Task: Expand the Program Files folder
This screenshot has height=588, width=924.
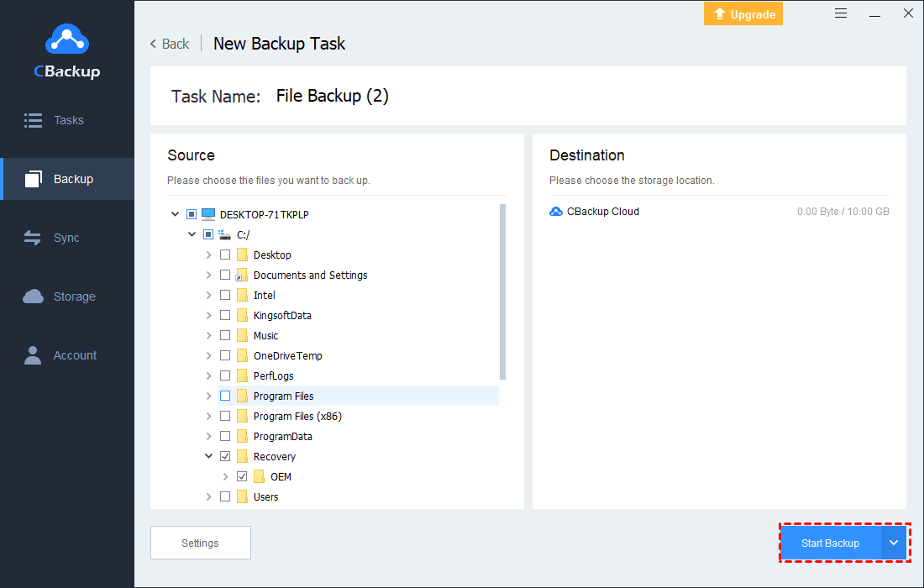Action: click(208, 396)
